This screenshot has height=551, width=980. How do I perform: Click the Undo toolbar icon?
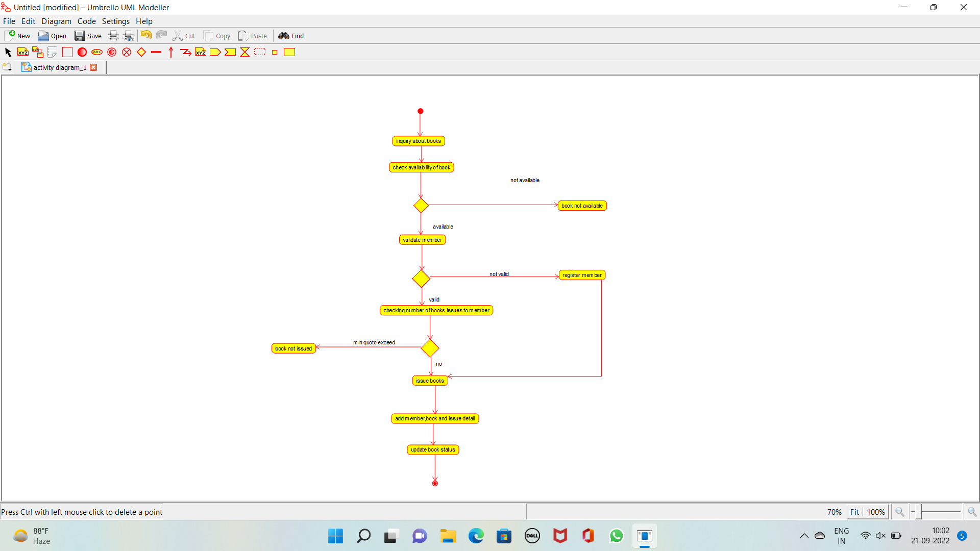point(146,35)
